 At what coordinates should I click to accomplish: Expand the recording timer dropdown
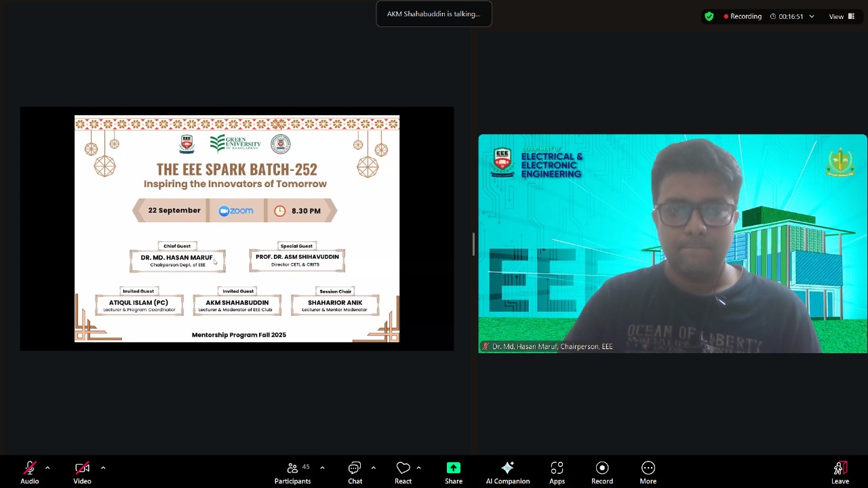(x=811, y=16)
